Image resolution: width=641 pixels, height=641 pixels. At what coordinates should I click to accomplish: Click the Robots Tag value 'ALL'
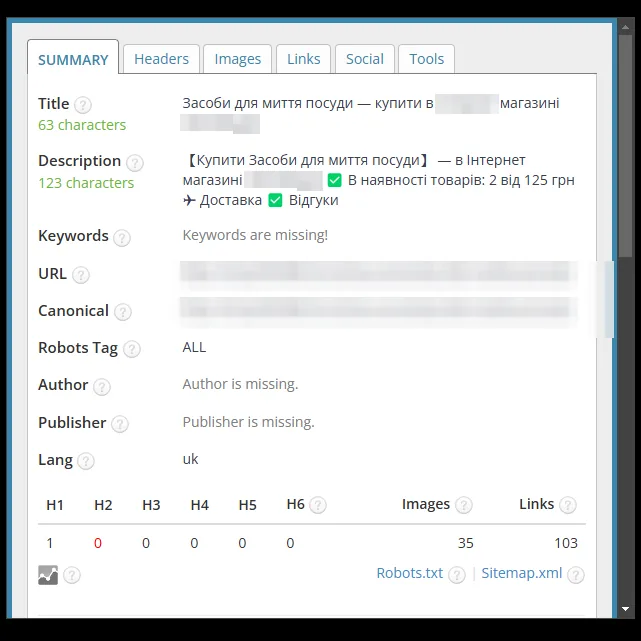194,347
